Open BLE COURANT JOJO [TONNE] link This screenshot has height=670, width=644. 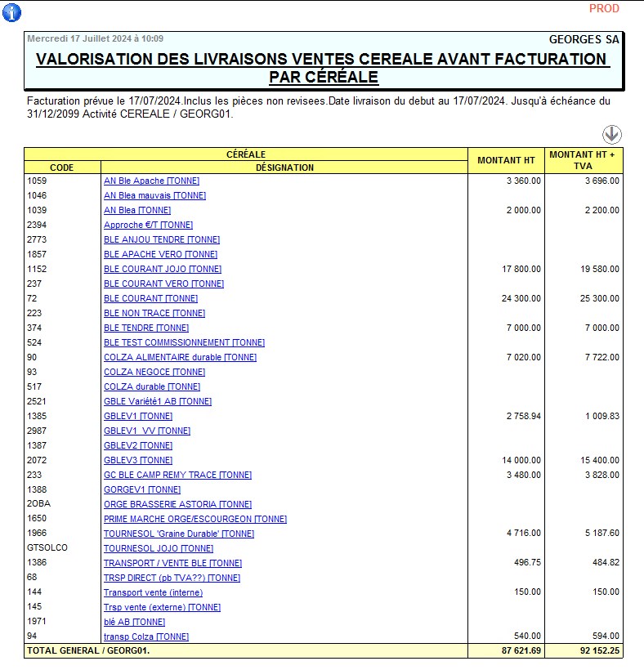[x=162, y=269]
